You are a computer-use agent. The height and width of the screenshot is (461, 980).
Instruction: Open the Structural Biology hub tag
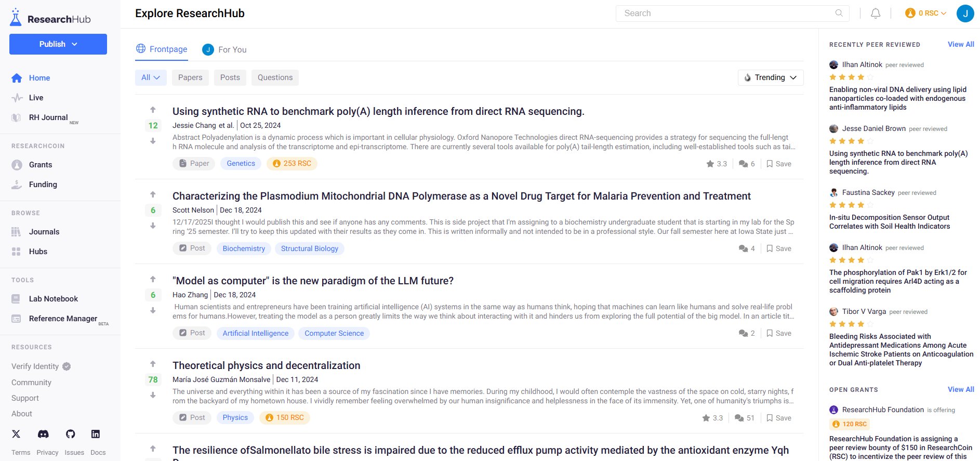(310, 248)
